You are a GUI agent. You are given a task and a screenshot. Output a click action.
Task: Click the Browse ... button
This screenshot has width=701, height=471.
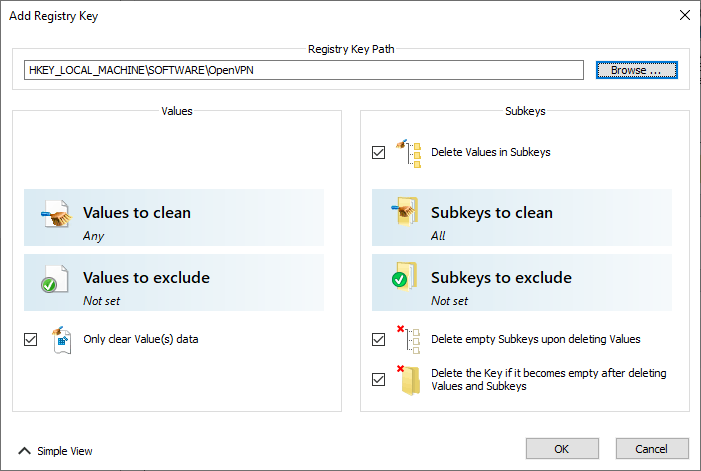coord(637,70)
